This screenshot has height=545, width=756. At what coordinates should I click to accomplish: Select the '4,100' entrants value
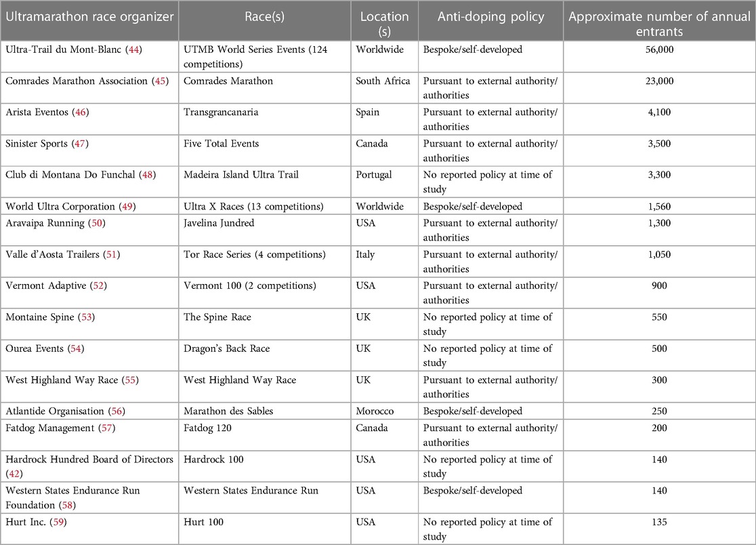(x=660, y=113)
